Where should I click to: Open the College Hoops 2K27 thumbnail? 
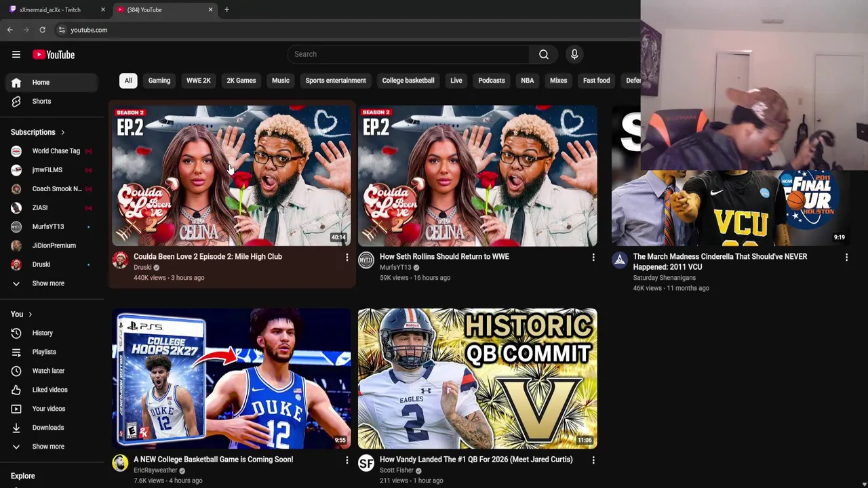231,378
